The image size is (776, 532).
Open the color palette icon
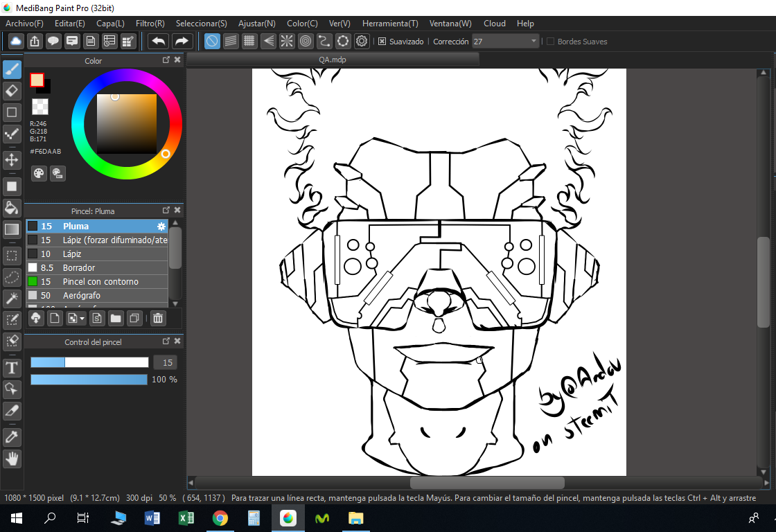pyautogui.click(x=39, y=173)
